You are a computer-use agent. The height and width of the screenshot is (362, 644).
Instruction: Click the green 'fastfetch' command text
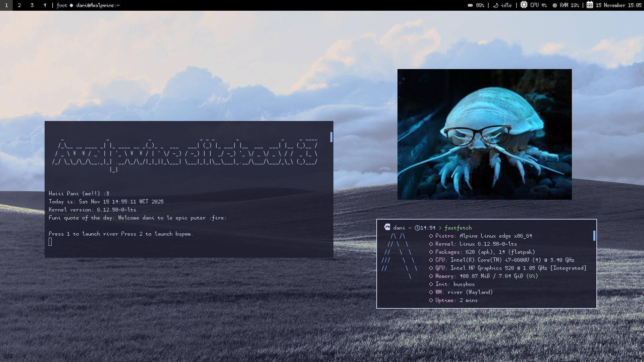point(458,228)
